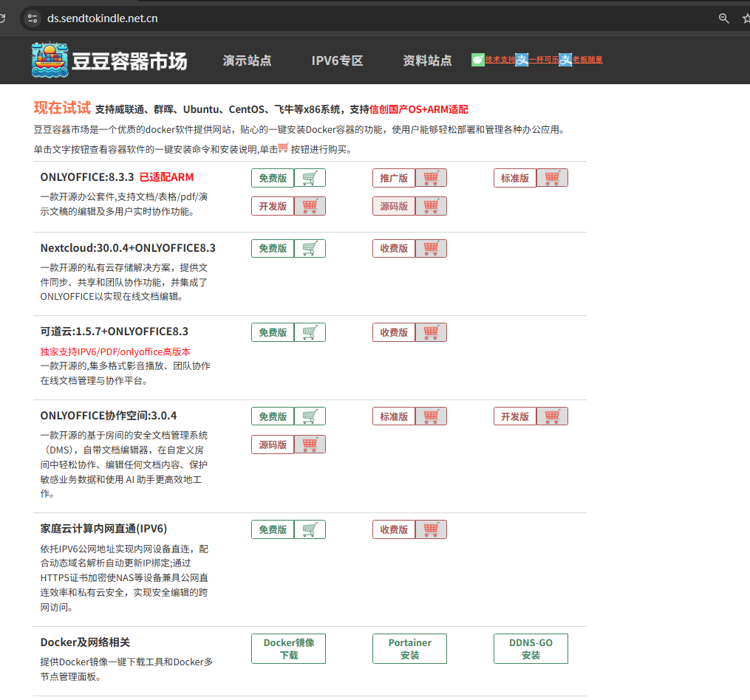View ONLYOFFICE 8.3.3 免费版 install instructions

pyautogui.click(x=273, y=178)
